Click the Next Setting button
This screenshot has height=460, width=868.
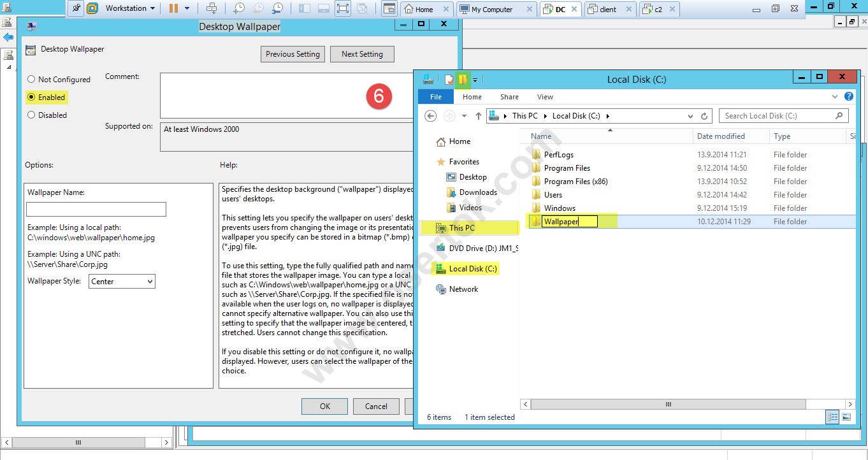coord(362,54)
